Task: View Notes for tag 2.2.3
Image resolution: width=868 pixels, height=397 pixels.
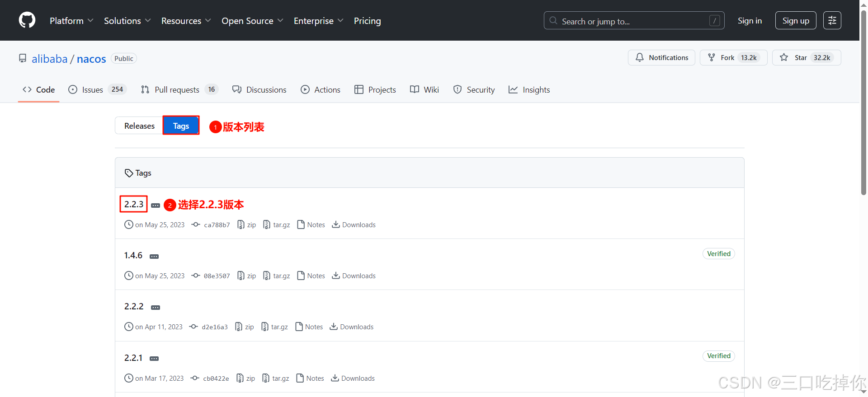Action: pos(311,224)
